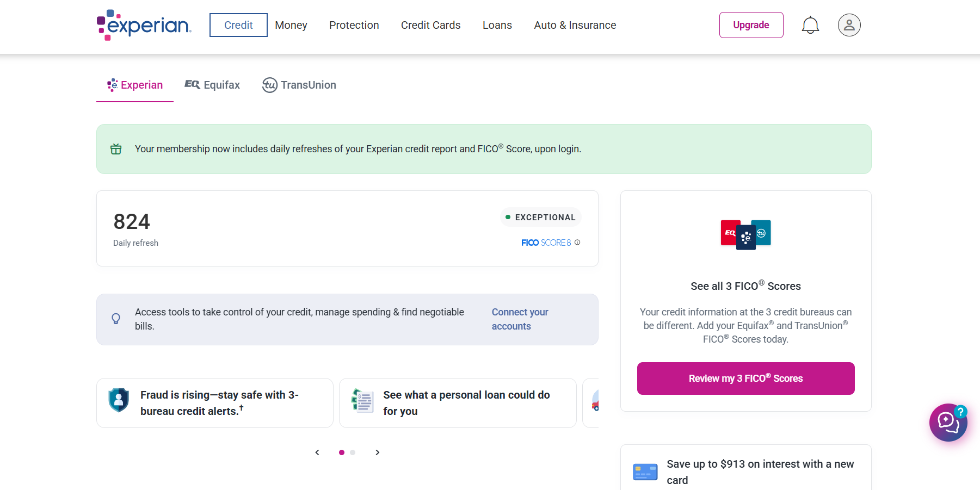This screenshot has width=980, height=490.
Task: Click the partially visible third carousel card
Action: [591, 403]
